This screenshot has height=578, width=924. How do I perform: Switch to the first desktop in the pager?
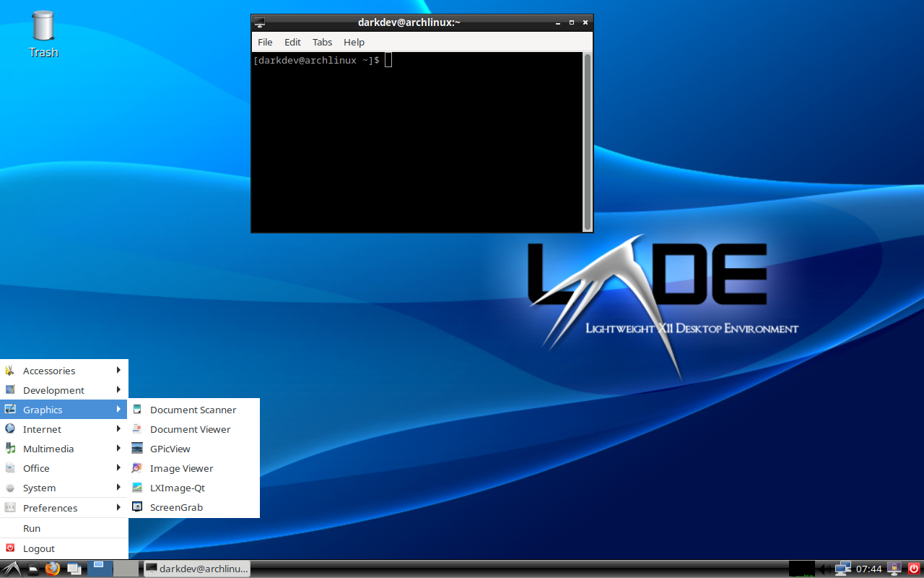pyautogui.click(x=100, y=569)
